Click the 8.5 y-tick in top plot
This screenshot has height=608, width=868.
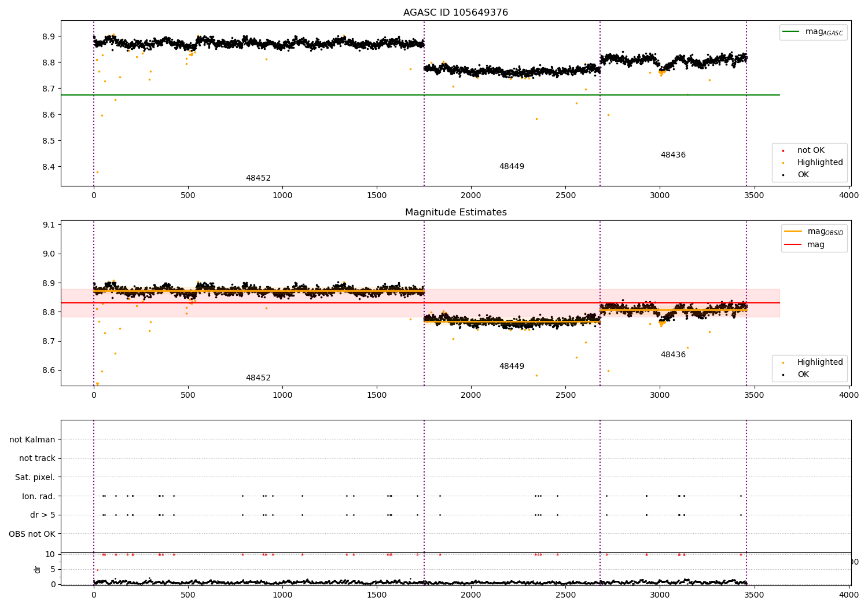coord(47,141)
